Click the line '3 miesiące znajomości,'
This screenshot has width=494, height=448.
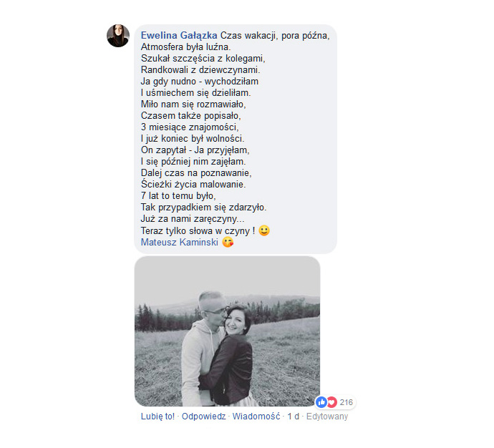pos(190,127)
